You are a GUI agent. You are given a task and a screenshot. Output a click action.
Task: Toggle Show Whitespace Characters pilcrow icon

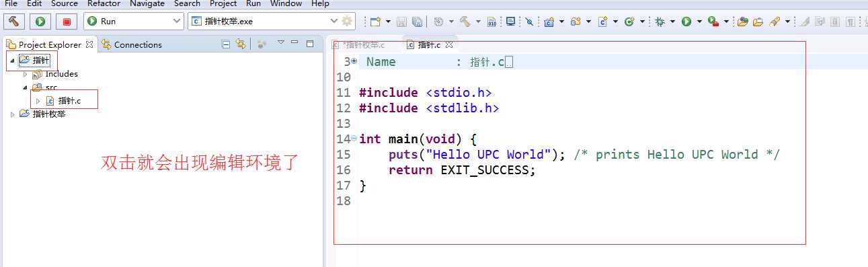click(851, 22)
